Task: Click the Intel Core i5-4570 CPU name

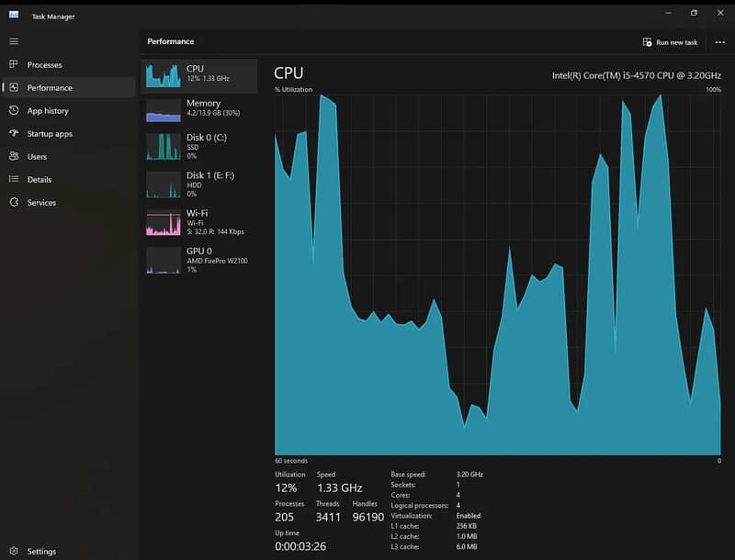Action: tap(637, 75)
